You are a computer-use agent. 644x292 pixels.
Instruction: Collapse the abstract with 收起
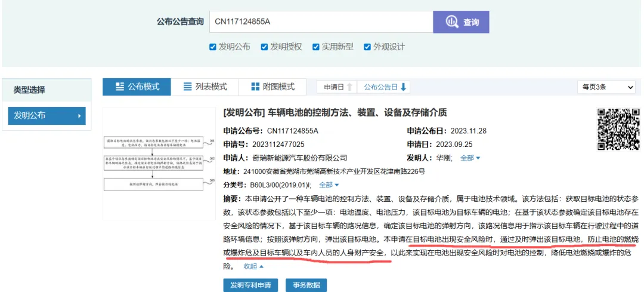coord(253,266)
